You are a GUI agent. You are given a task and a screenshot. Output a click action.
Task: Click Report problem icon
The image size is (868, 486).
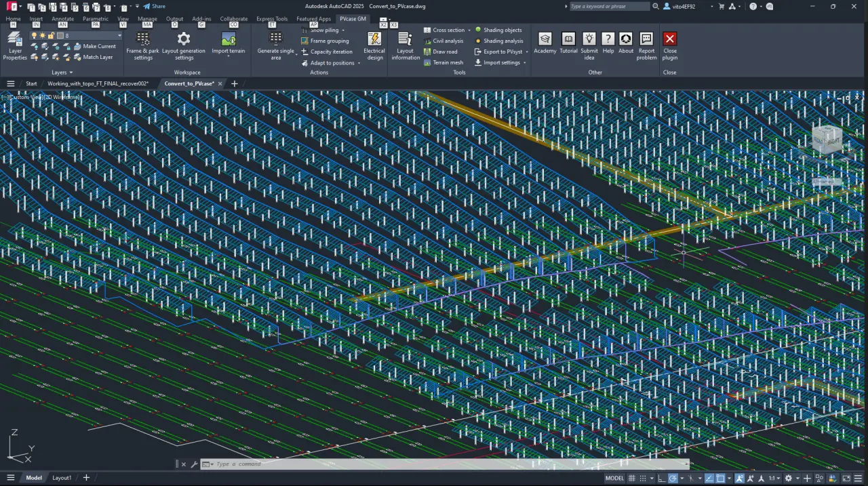coord(646,39)
